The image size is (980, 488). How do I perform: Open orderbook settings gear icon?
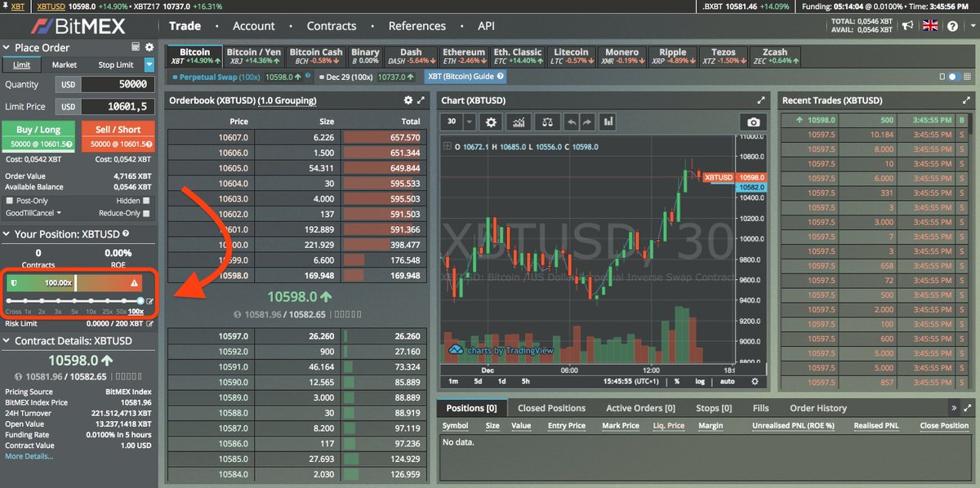click(x=408, y=100)
